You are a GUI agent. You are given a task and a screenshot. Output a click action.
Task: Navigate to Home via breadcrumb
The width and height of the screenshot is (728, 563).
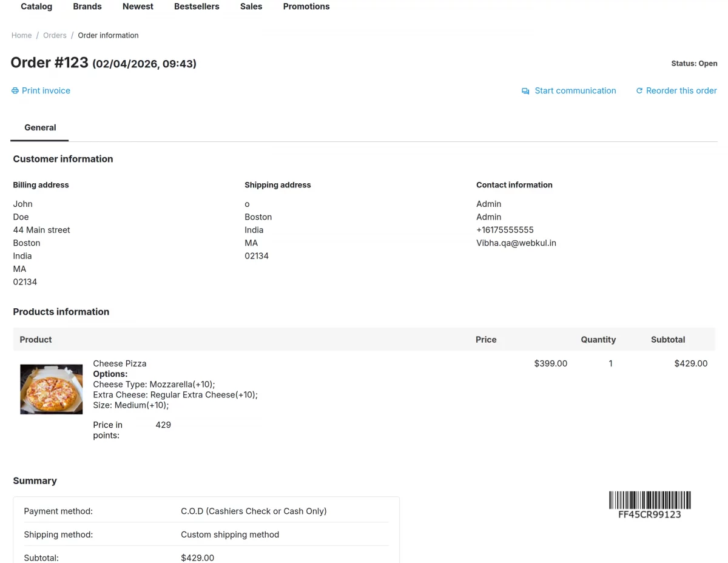point(21,35)
